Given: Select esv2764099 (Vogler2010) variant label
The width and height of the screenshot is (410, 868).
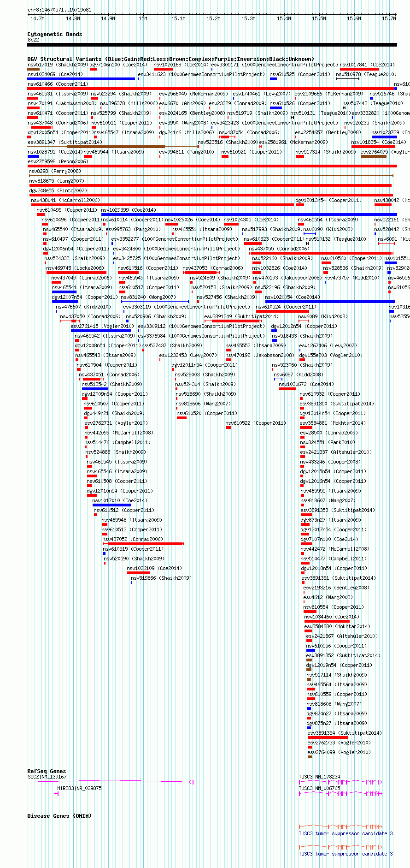Looking at the screenshot, I should 339,752.
